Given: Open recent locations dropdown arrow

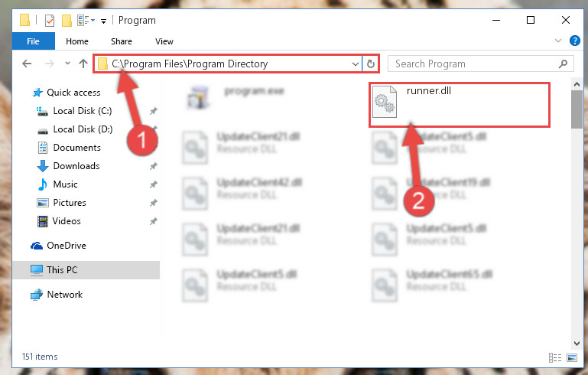Looking at the screenshot, I should 67,64.
